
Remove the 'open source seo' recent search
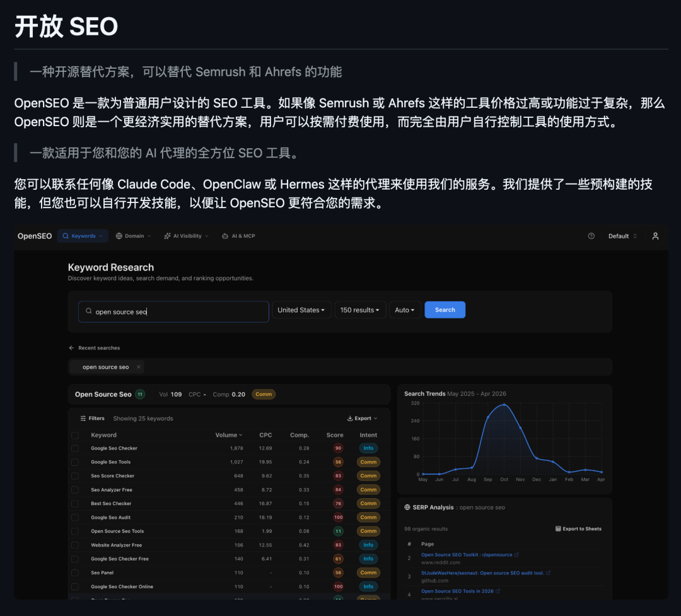point(139,367)
